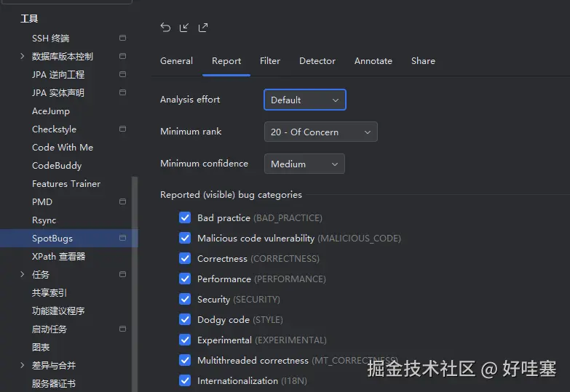Uncheck Dodgy code (STYLE)

pos(185,319)
